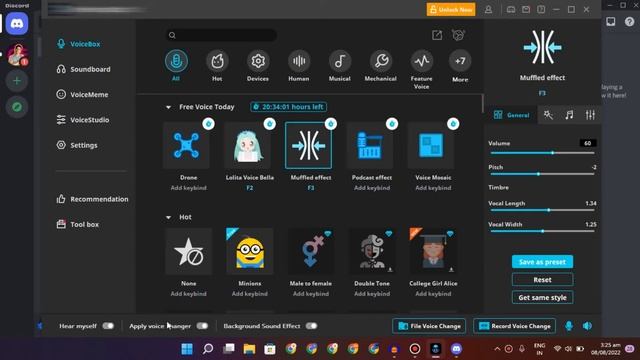Screen dimensions: 640x360
Task: Open the Tool box page
Action: tap(78, 224)
